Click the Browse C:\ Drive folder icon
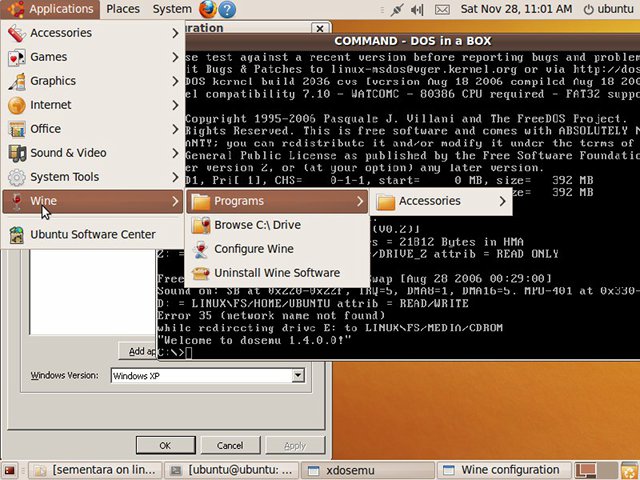The image size is (640, 480). pyautogui.click(x=201, y=225)
